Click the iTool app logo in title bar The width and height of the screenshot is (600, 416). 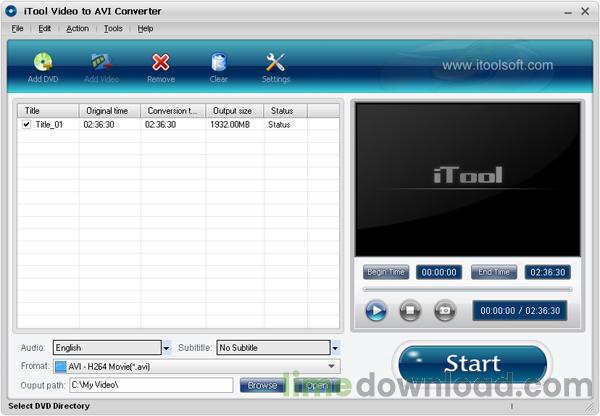pos(11,11)
